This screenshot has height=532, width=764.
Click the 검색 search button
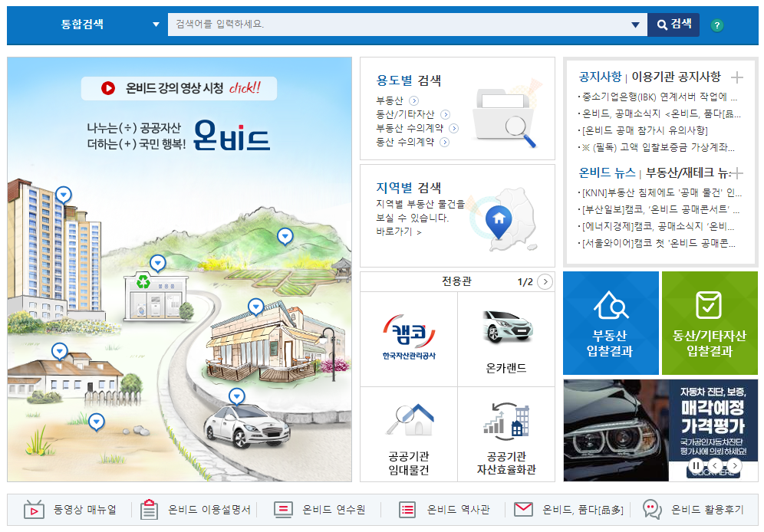click(x=673, y=25)
